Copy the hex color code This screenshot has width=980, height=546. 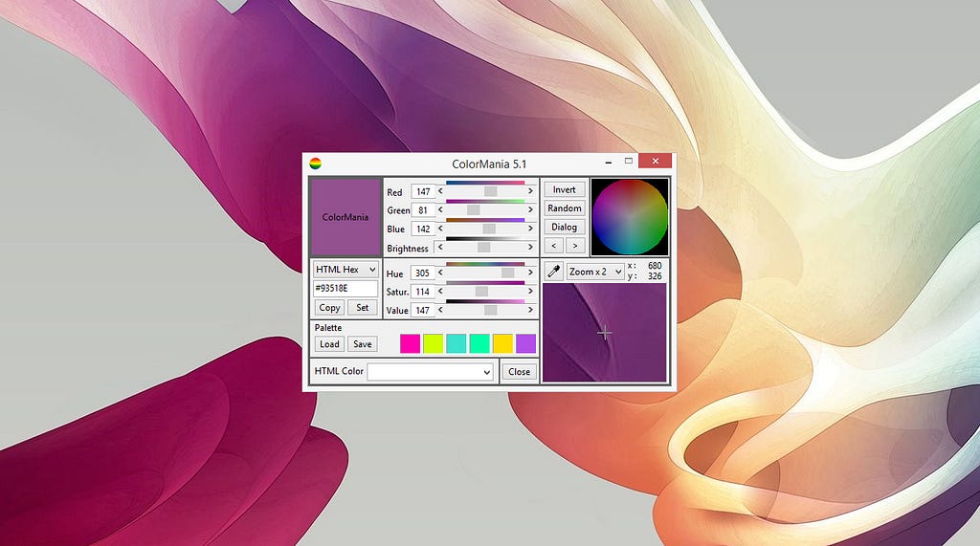(x=329, y=307)
